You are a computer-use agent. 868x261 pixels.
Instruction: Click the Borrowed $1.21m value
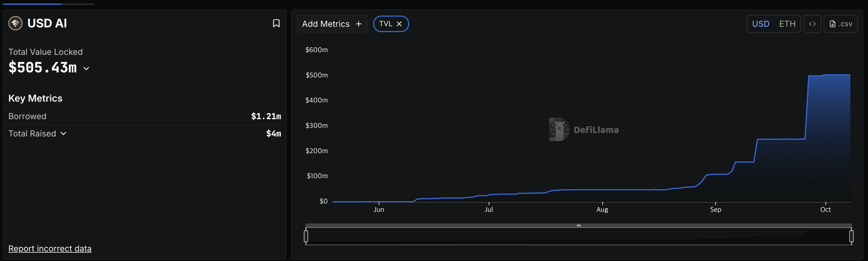coord(266,116)
